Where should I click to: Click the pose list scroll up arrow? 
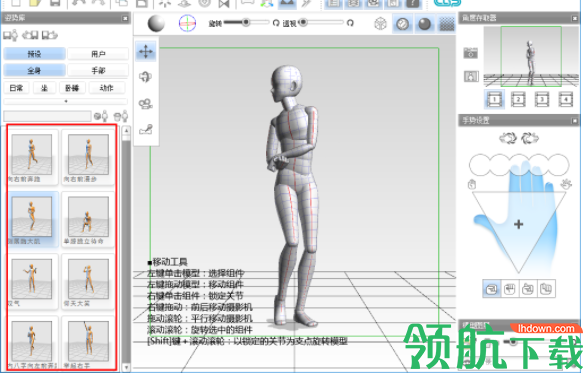(x=126, y=131)
